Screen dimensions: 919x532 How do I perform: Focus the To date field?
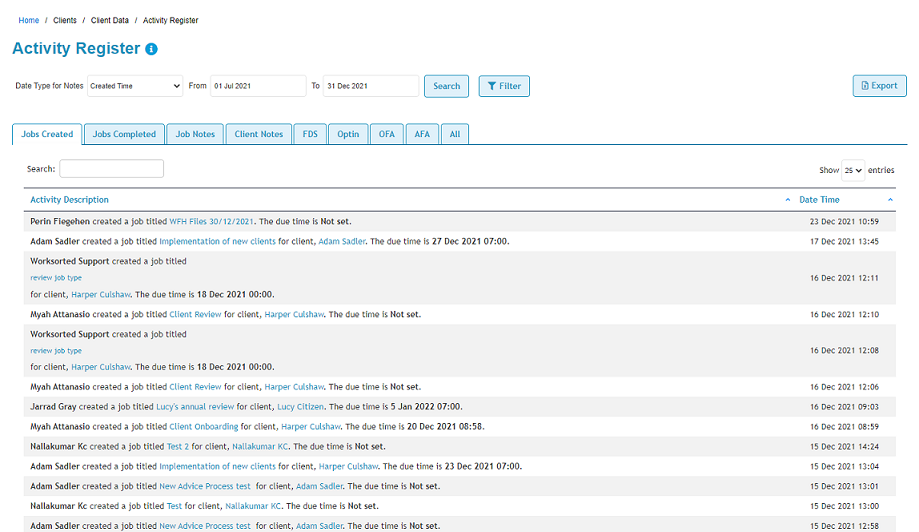[x=370, y=86]
